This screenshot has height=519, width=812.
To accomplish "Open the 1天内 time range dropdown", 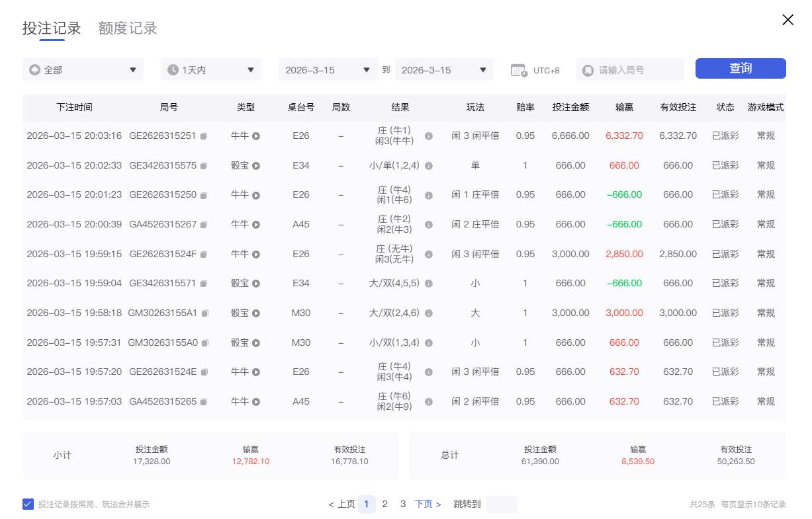I will pyautogui.click(x=210, y=69).
